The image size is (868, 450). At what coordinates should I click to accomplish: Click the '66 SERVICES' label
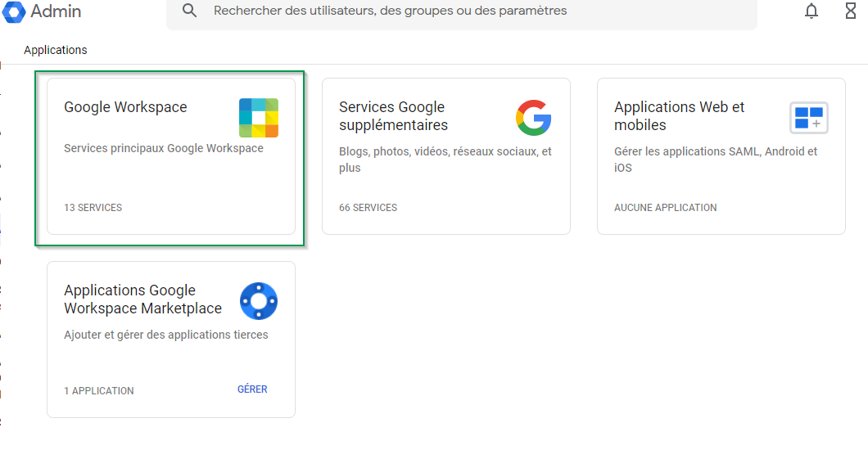tap(368, 208)
